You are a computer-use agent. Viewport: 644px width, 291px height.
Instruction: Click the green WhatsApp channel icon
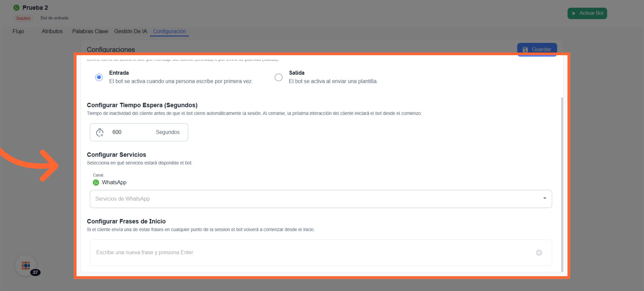click(96, 182)
